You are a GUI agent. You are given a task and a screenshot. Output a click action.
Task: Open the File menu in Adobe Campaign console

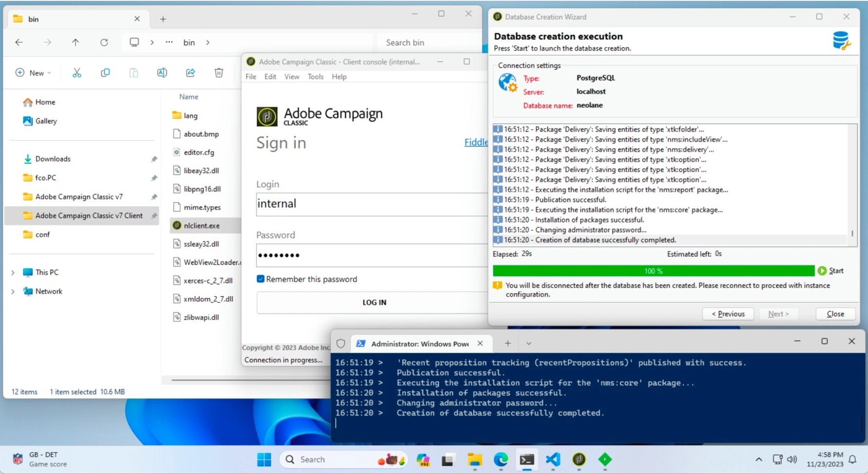pos(251,76)
